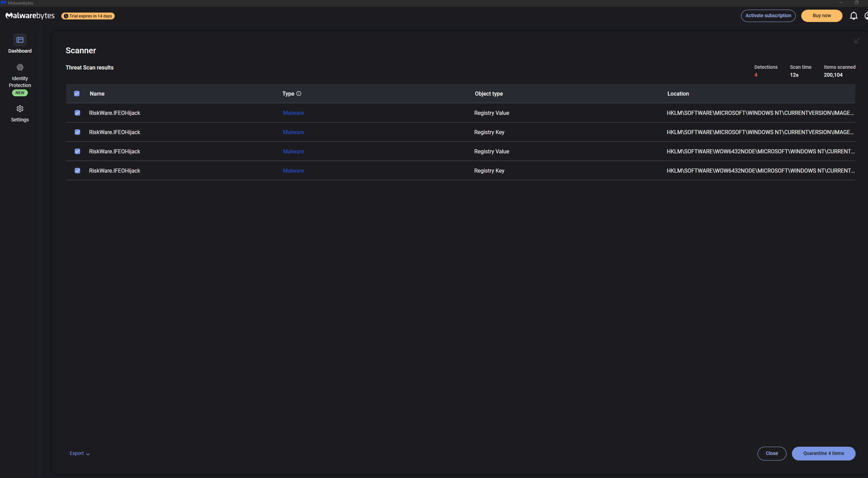This screenshot has width=868, height=478.
Task: Open Malware link in WOW6432NODE Registry Key row
Action: 294,171
